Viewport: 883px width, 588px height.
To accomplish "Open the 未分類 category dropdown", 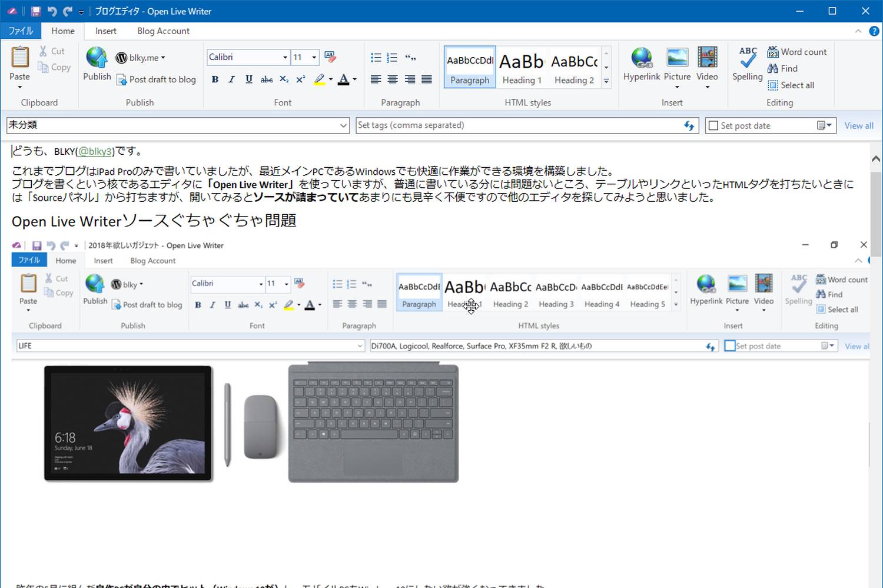I will click(x=343, y=125).
